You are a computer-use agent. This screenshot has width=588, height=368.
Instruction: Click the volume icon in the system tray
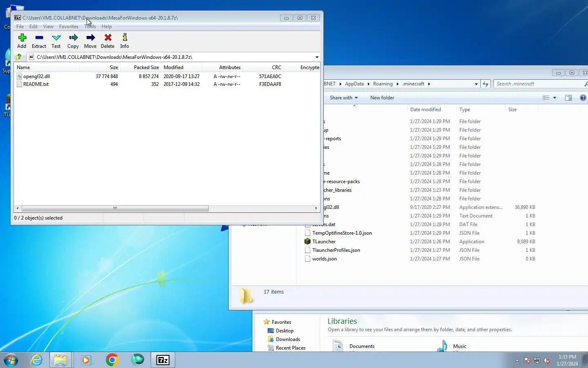[x=547, y=361]
